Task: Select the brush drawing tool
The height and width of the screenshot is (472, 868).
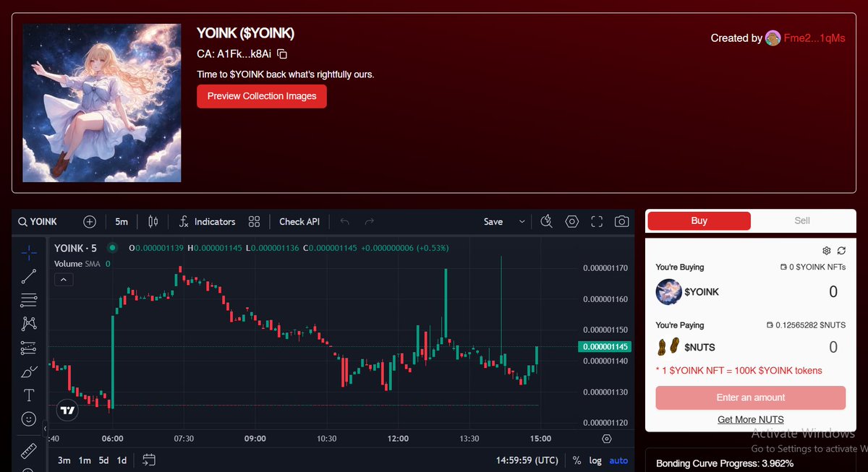Action: point(29,372)
